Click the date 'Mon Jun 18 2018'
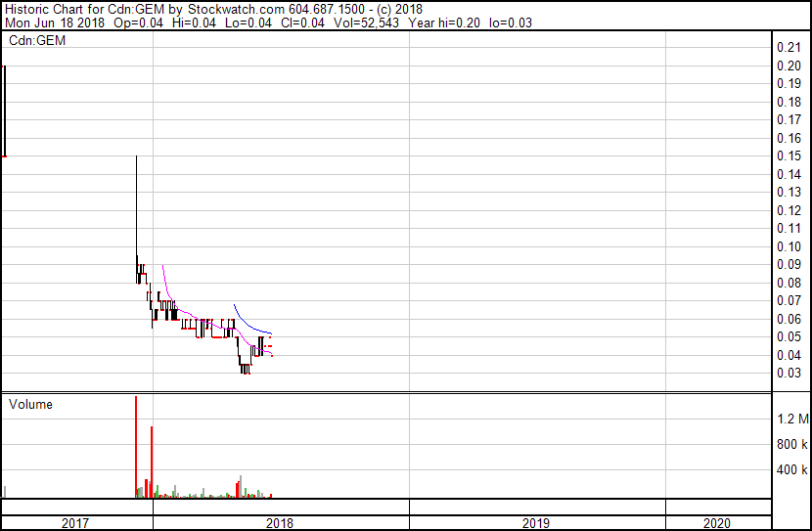The image size is (812, 531). coord(55,22)
